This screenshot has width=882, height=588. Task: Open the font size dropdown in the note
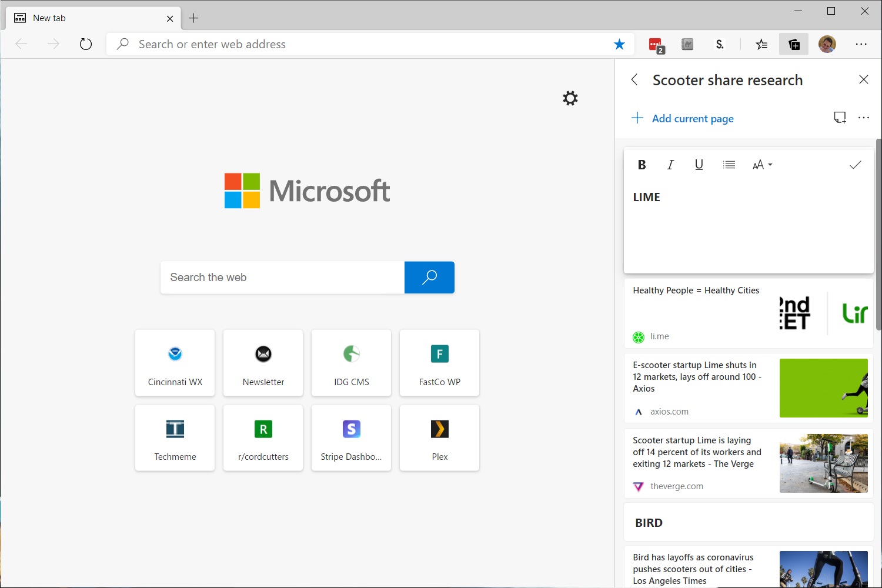[x=762, y=165]
